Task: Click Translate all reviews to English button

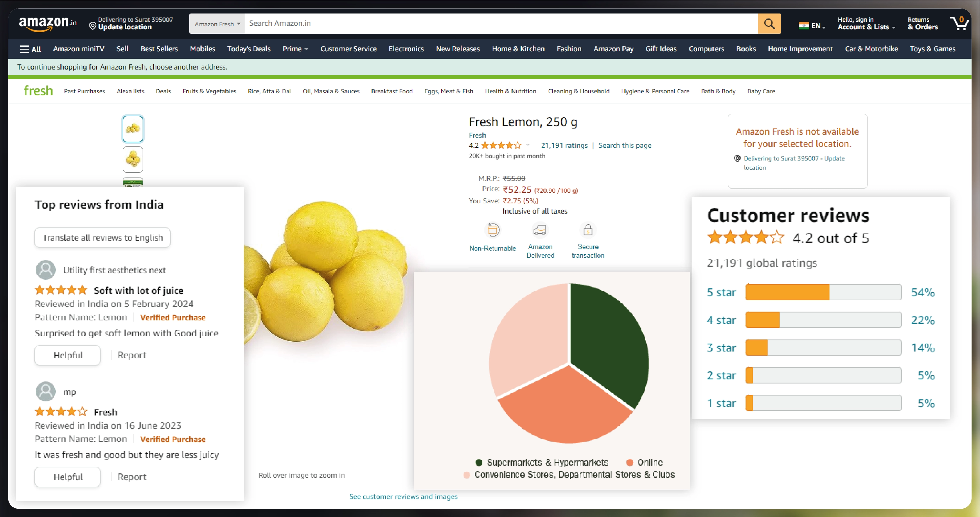Action: (103, 237)
